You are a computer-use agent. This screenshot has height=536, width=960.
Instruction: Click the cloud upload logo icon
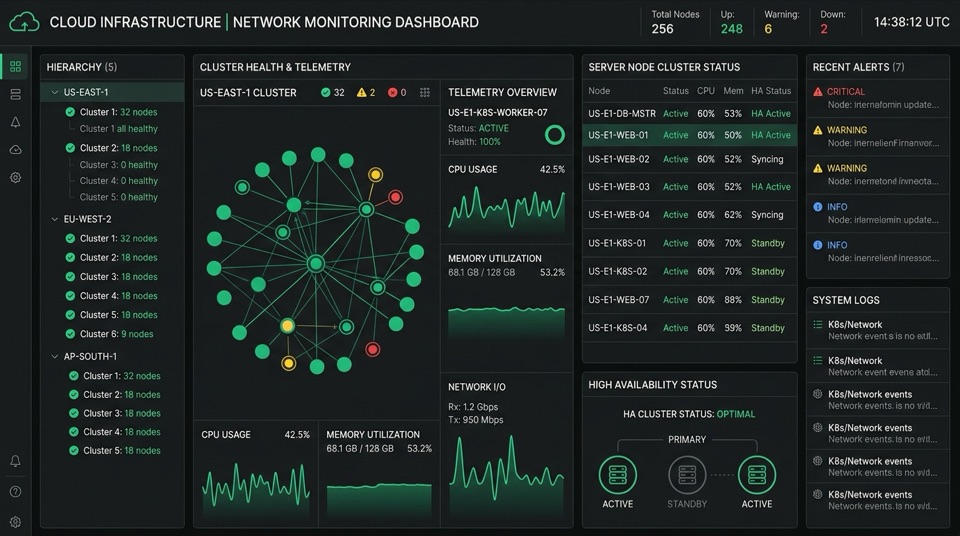click(x=24, y=22)
